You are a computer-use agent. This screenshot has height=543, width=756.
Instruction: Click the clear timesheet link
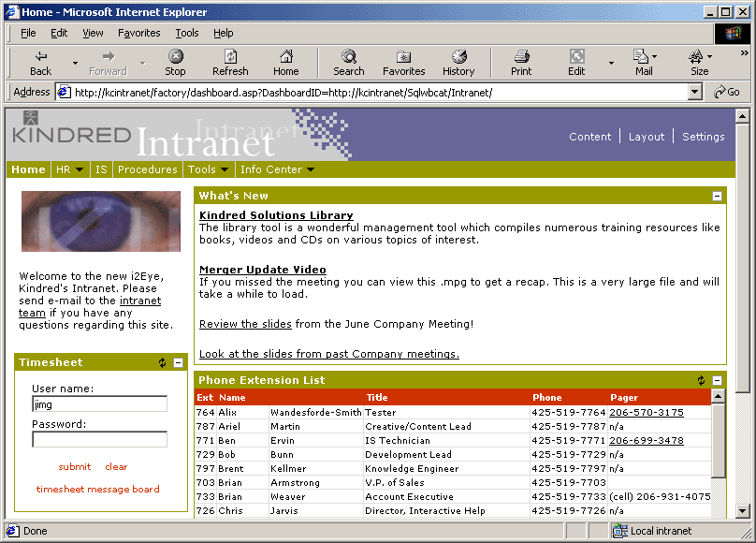point(116,467)
